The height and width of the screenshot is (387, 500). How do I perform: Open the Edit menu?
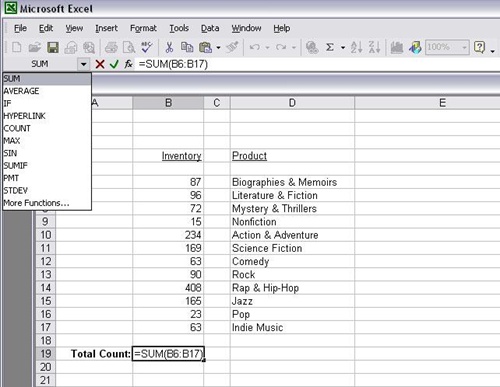(x=46, y=28)
